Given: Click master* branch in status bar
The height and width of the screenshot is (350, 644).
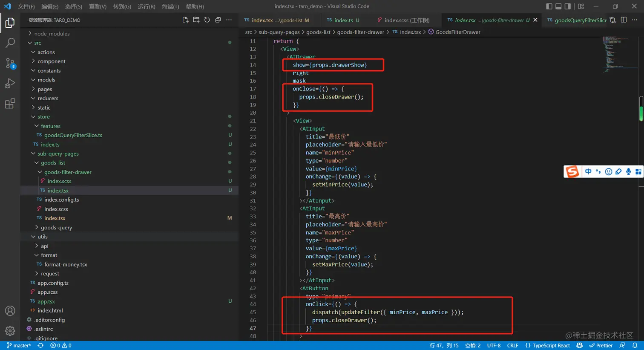Looking at the screenshot, I should (x=19, y=345).
